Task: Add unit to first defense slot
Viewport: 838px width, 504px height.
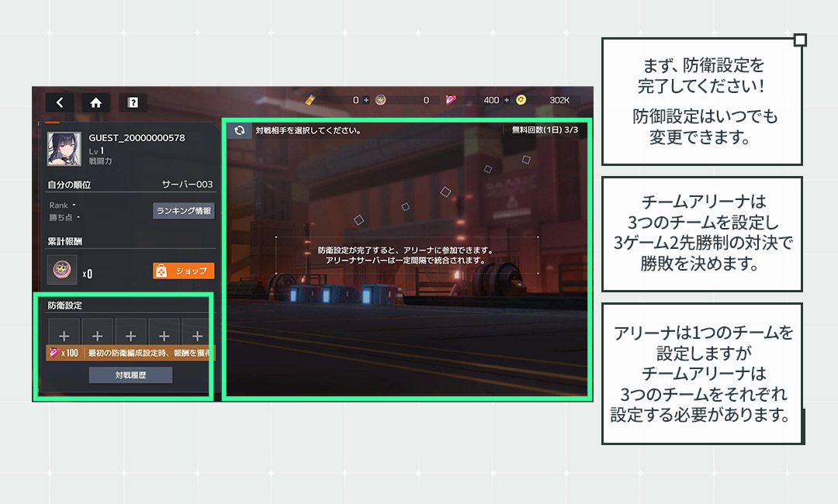Action: click(x=64, y=336)
